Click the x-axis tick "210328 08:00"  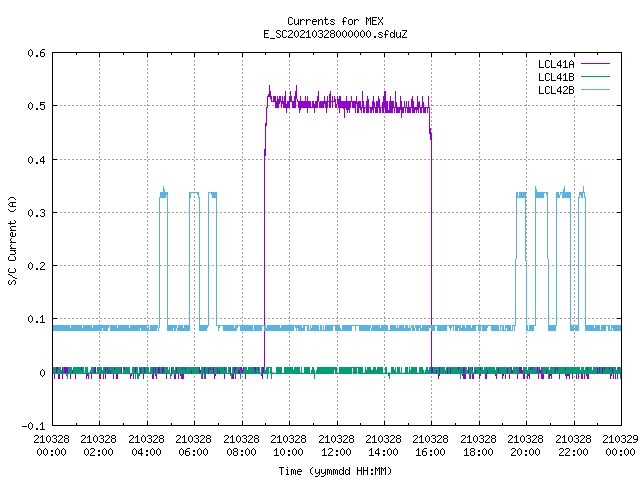coord(241,446)
